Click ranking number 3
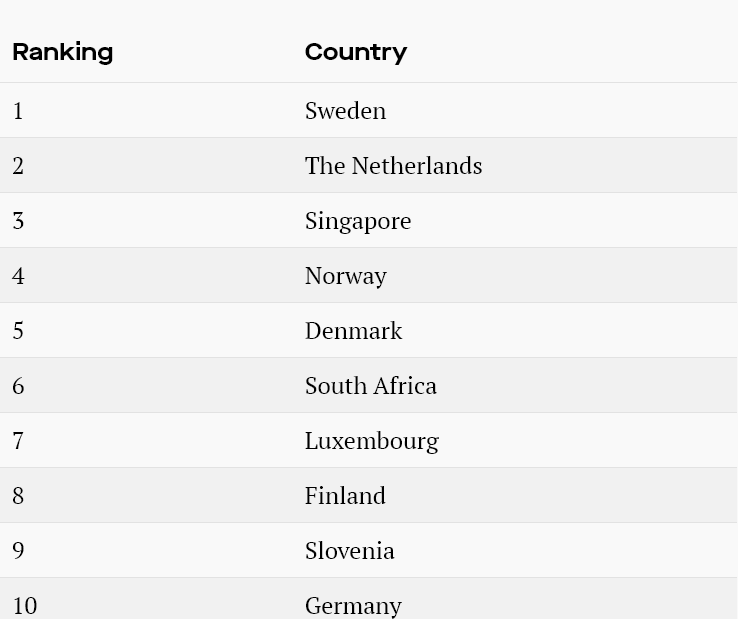Screen dimensions: 738x619 (18, 221)
